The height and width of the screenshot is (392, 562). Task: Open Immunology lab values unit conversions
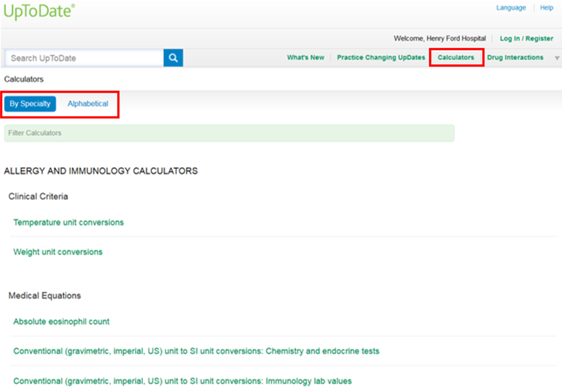coord(183,381)
